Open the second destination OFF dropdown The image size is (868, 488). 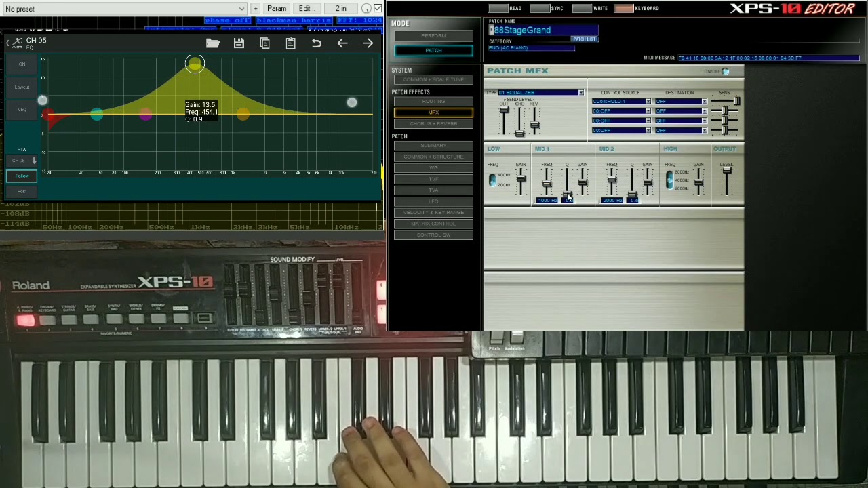(681, 111)
